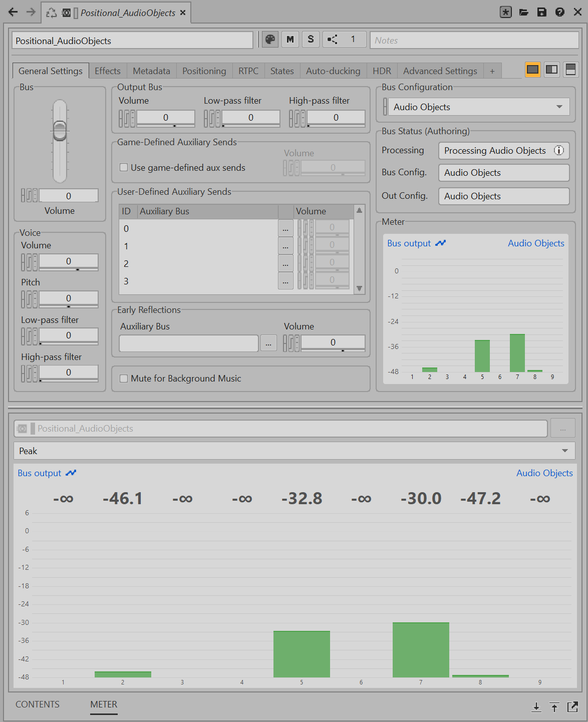Browse Early Reflections Auxiliary Bus
Screen dimensions: 588x722
pos(268,343)
